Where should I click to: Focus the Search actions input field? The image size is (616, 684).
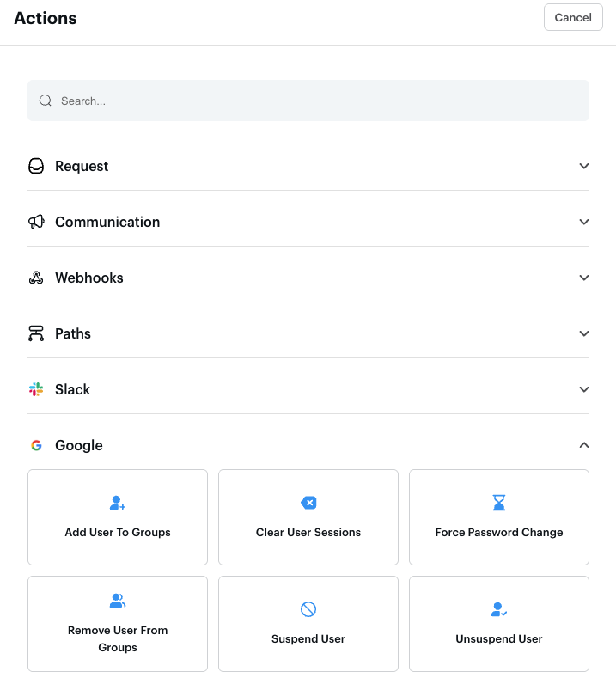(x=318, y=101)
